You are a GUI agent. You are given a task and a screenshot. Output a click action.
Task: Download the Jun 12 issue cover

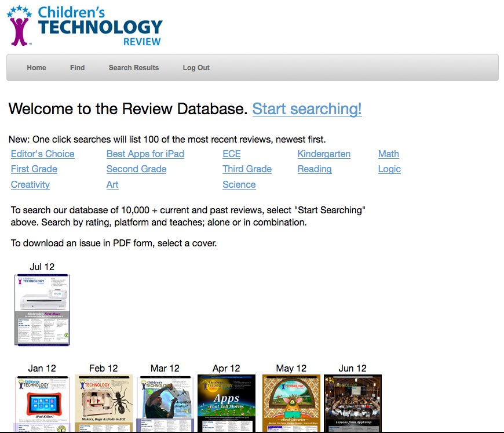tap(353, 403)
